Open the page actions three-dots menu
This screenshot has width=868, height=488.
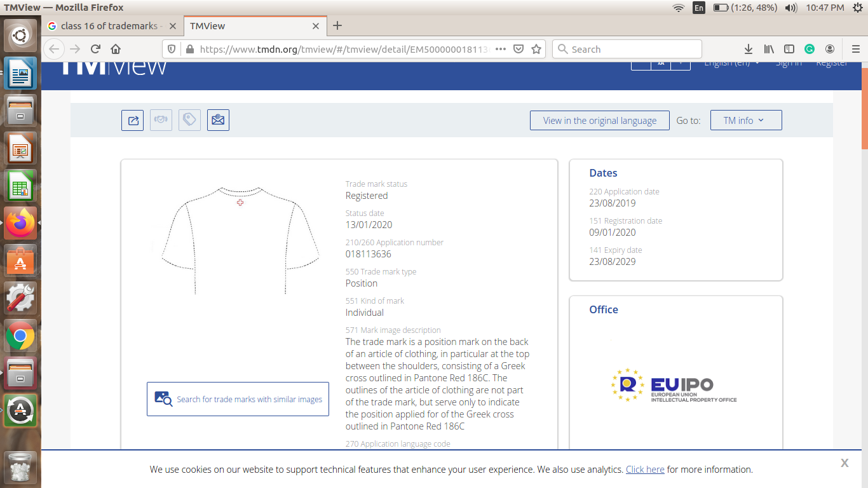pyautogui.click(x=500, y=49)
